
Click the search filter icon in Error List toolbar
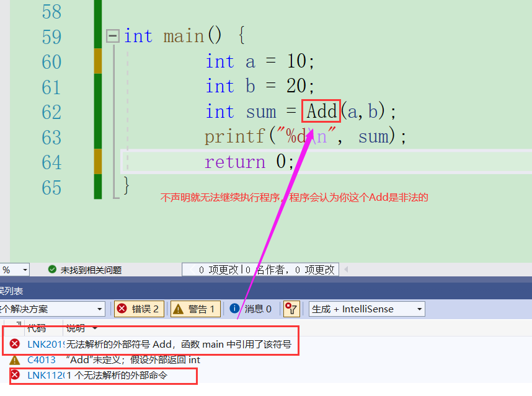coord(291,309)
